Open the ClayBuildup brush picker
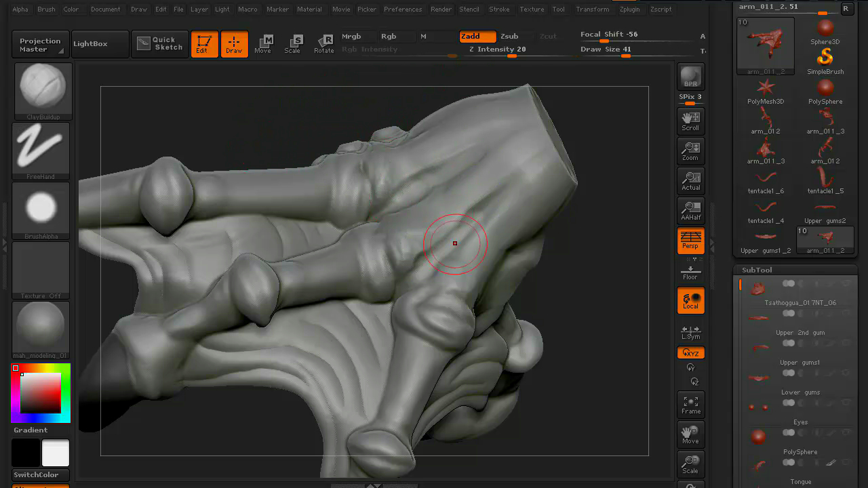The image size is (868, 488). pyautogui.click(x=42, y=91)
